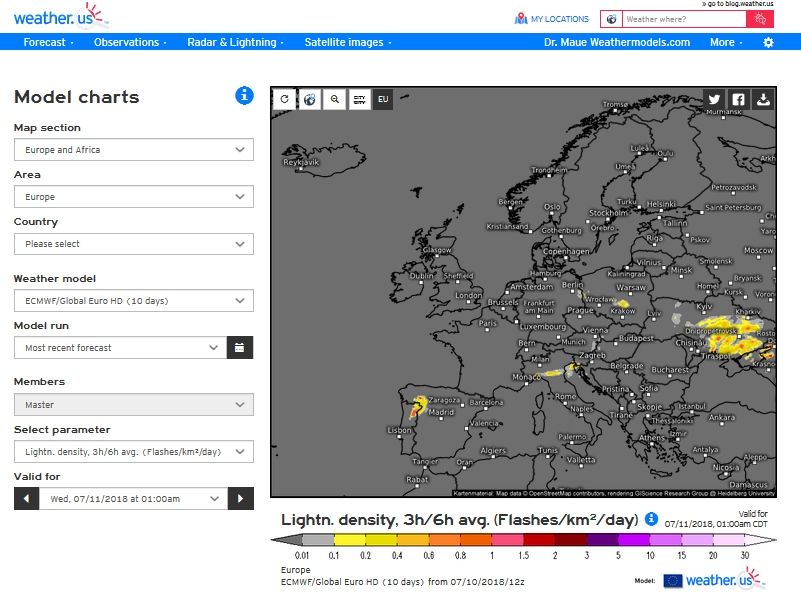The image size is (801, 606).
Task: Open Select parameter dropdown Lightn. density
Action: click(134, 452)
